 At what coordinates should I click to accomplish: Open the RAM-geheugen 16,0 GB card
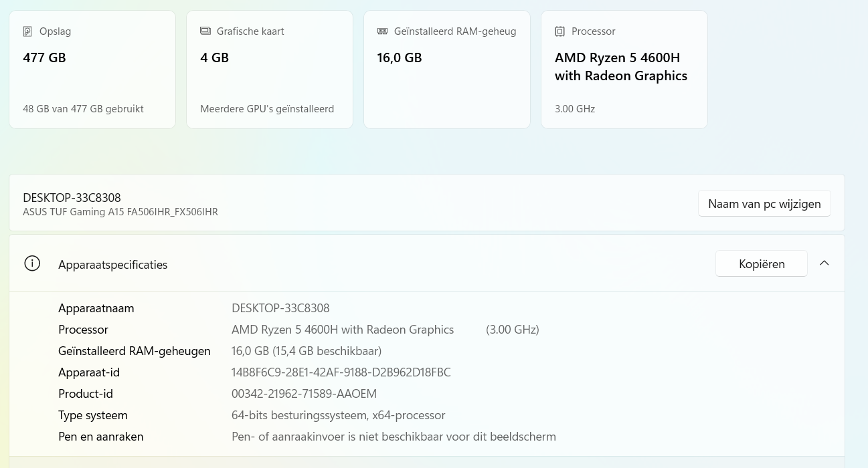click(447, 70)
